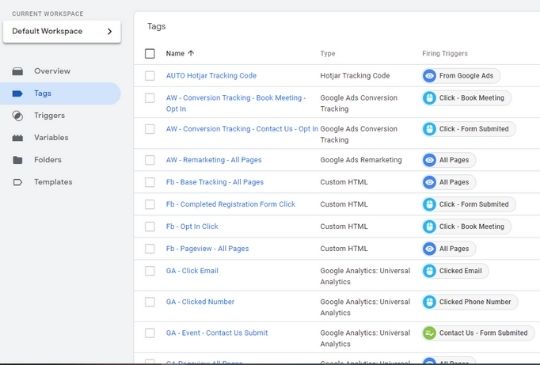Image resolution: width=540 pixels, height=365 pixels.
Task: Sort by the Name column header
Action: [x=175, y=53]
